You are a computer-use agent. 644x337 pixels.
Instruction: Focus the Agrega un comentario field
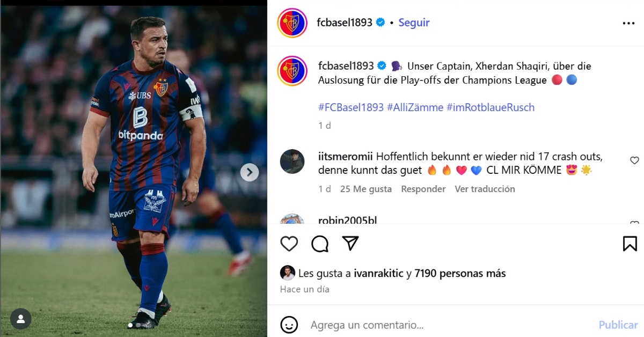(450, 325)
